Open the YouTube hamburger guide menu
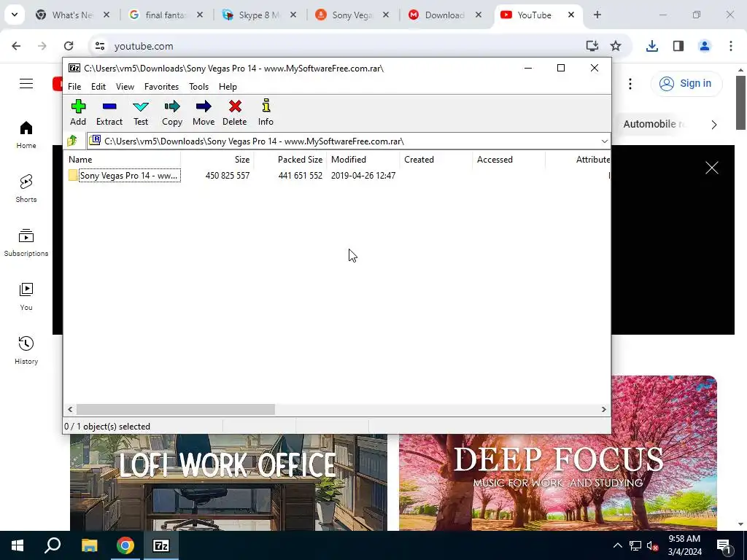The width and height of the screenshot is (747, 560). 26,84
